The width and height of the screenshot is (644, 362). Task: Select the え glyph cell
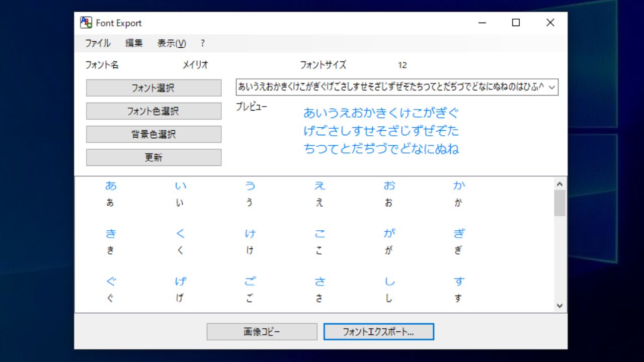[319, 194]
